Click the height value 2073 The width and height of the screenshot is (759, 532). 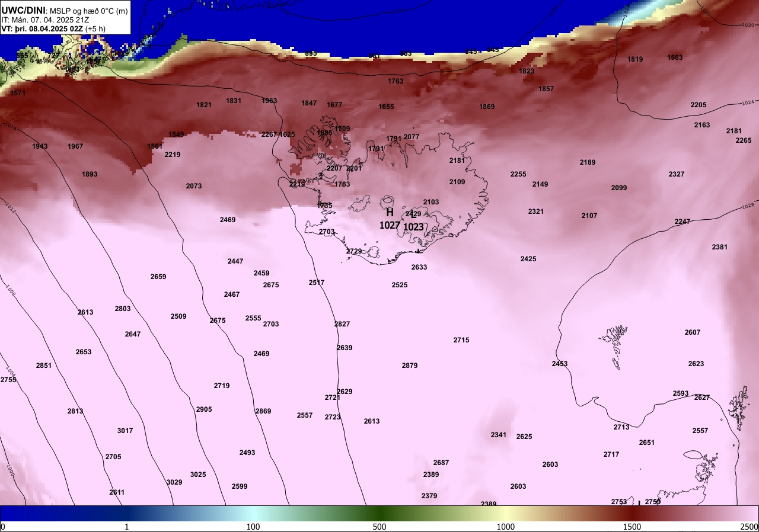(x=194, y=186)
